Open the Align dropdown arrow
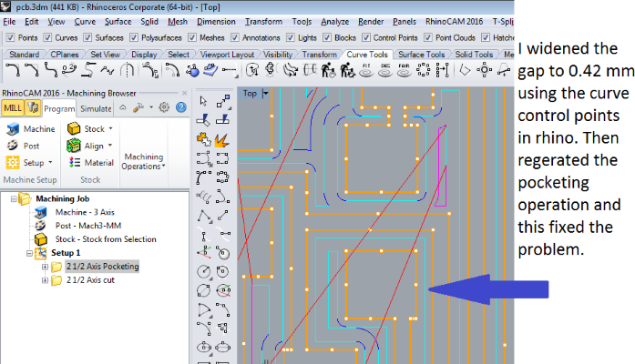Screen dimensions: 635x364 click(110, 146)
